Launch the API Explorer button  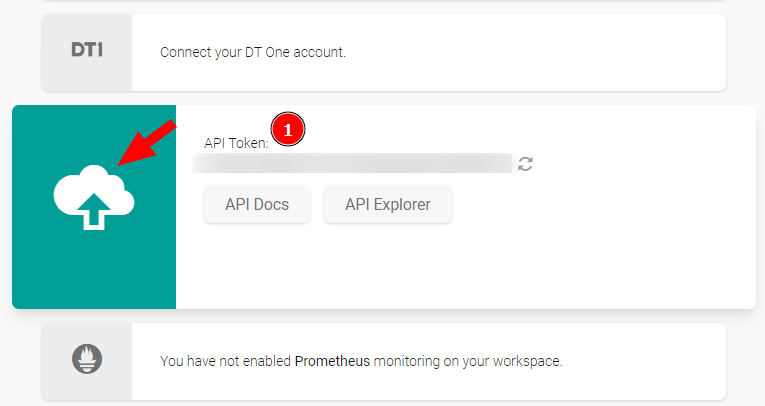coord(388,205)
